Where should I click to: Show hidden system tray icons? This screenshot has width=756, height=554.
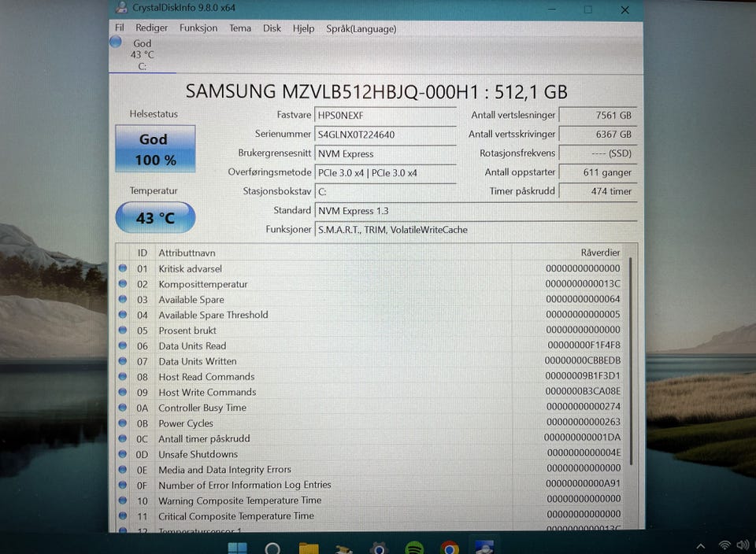701,546
